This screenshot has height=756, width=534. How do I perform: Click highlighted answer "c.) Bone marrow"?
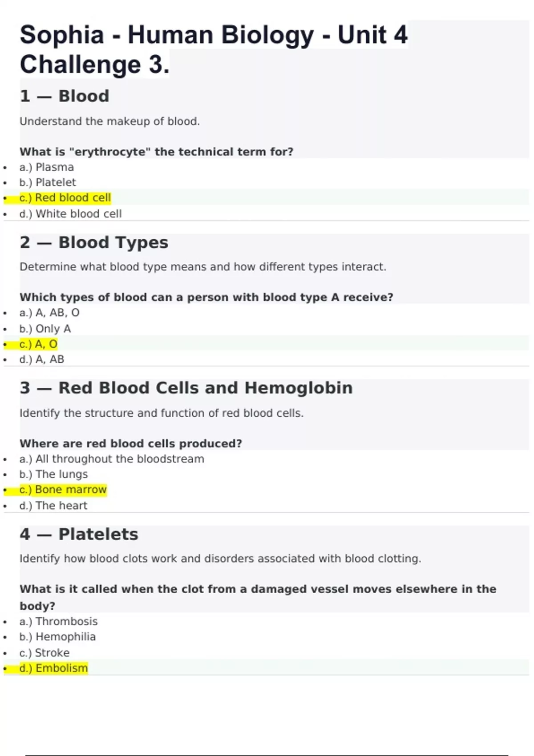point(63,490)
